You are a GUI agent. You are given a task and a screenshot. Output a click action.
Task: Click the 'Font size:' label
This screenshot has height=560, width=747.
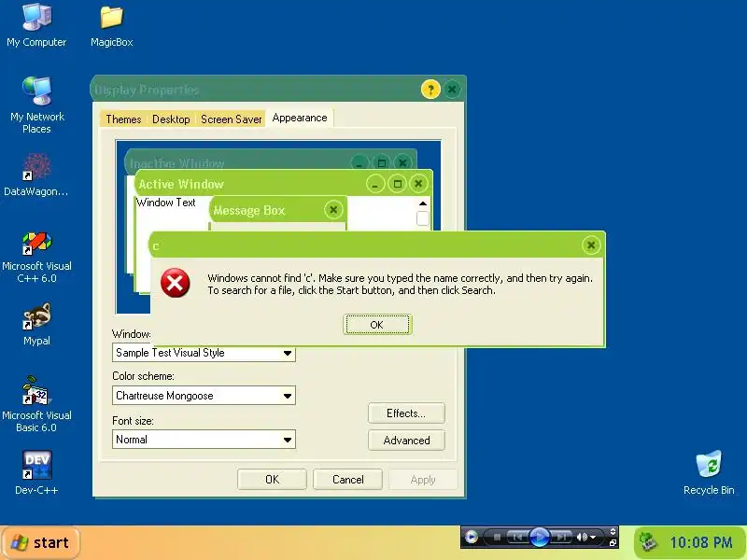[x=133, y=421]
